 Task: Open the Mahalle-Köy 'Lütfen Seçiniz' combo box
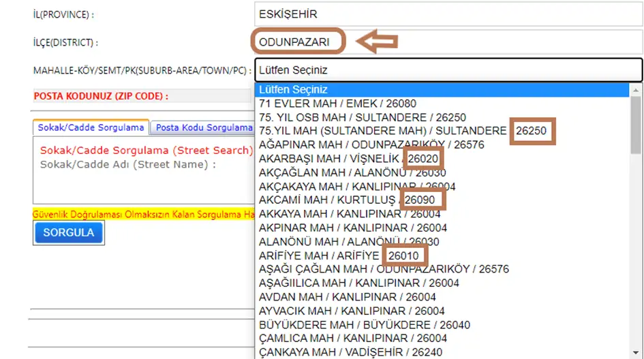(x=448, y=69)
